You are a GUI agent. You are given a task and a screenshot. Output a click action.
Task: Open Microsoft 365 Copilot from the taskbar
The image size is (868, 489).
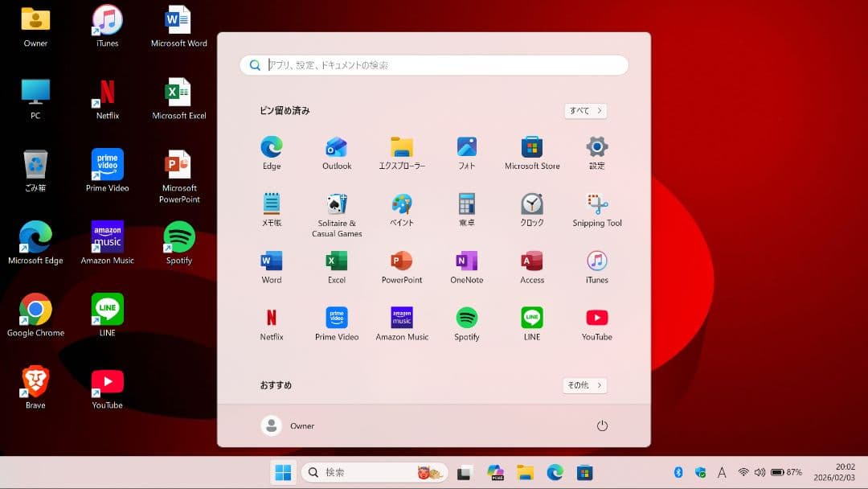coord(495,473)
